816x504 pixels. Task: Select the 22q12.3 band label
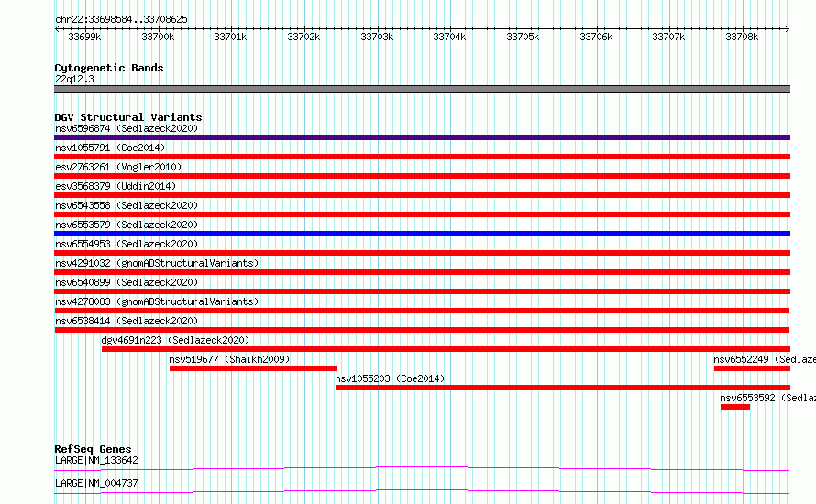[74, 79]
